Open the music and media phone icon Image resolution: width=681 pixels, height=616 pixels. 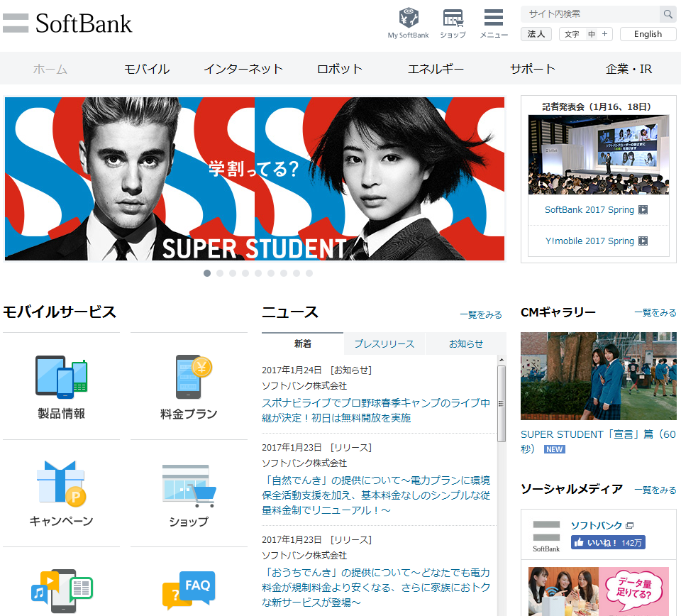(x=61, y=591)
